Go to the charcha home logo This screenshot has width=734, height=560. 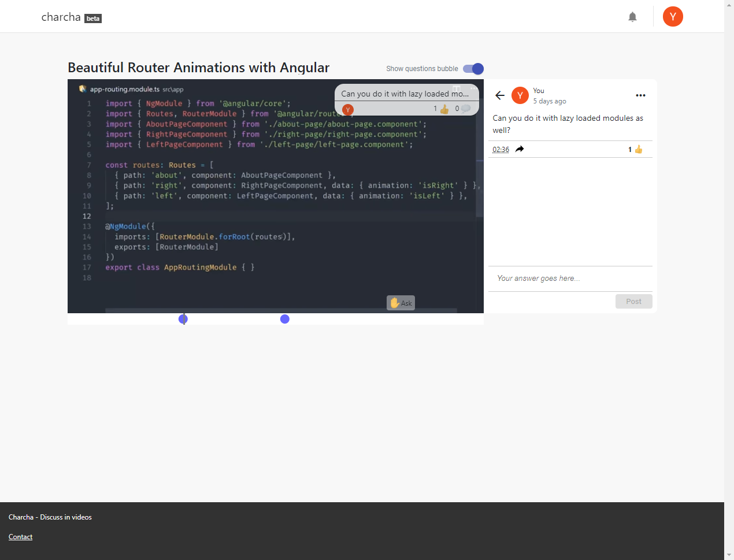pos(61,17)
